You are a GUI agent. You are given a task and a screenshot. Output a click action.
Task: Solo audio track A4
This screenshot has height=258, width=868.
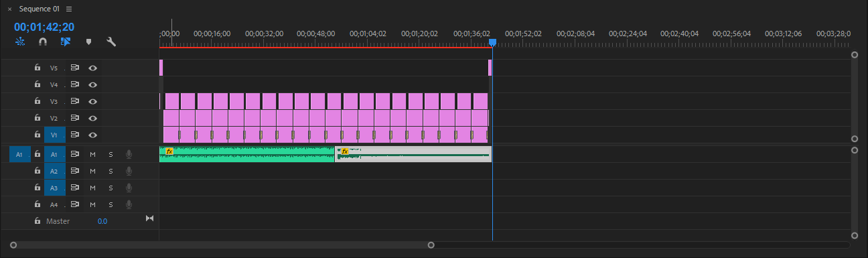tap(111, 204)
